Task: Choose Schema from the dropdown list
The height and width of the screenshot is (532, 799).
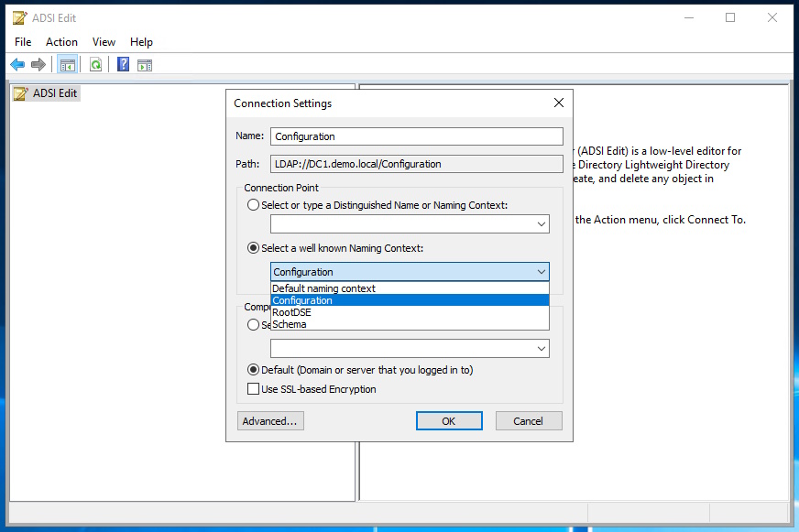Action: coord(410,324)
